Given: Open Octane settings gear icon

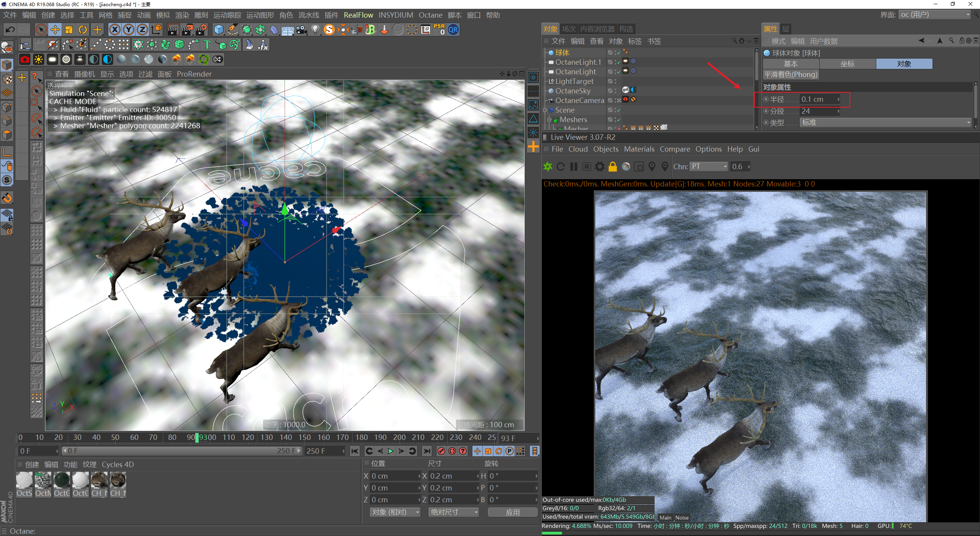Looking at the screenshot, I should (599, 167).
